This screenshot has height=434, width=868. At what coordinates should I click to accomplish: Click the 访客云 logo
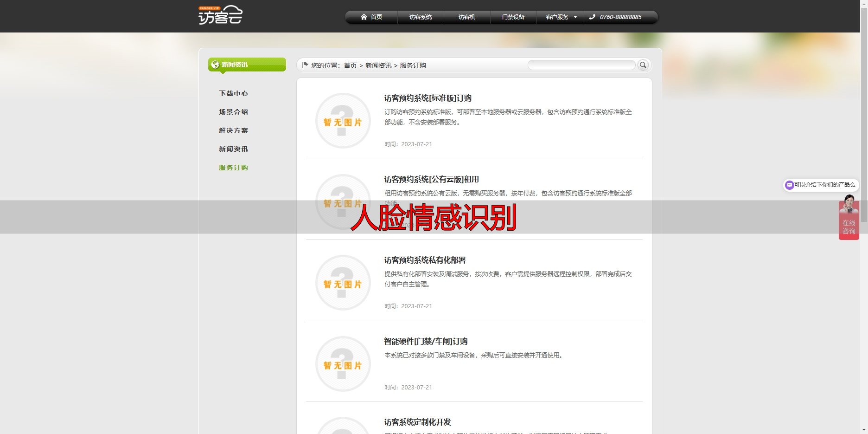pos(220,15)
